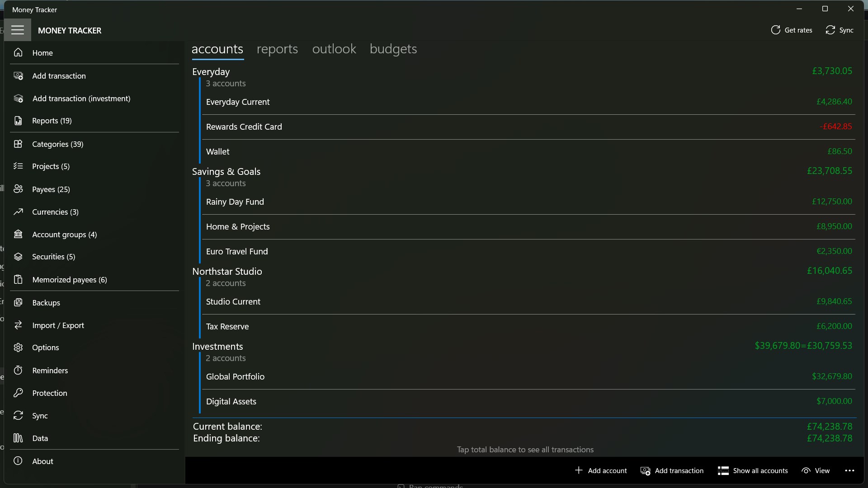Screen dimensions: 868x488
Task: Open the Euro Travel Fund account
Action: tap(529, 252)
